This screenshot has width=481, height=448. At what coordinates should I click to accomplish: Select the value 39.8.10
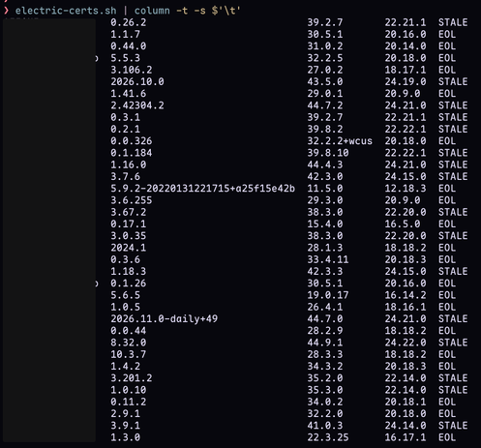point(328,153)
